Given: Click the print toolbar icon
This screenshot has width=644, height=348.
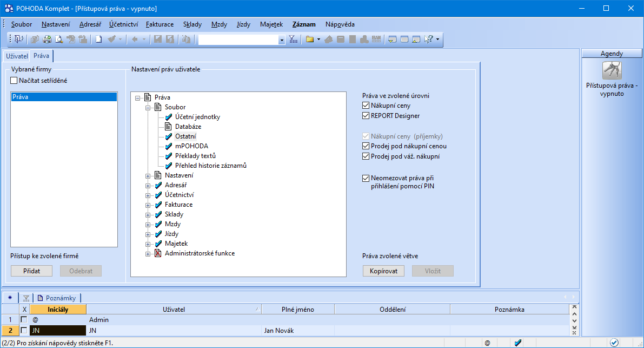Looking at the screenshot, I should [x=47, y=39].
